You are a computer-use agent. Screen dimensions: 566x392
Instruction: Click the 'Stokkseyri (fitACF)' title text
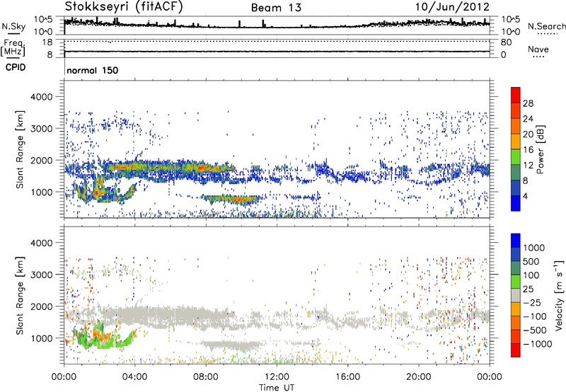pyautogui.click(x=124, y=7)
